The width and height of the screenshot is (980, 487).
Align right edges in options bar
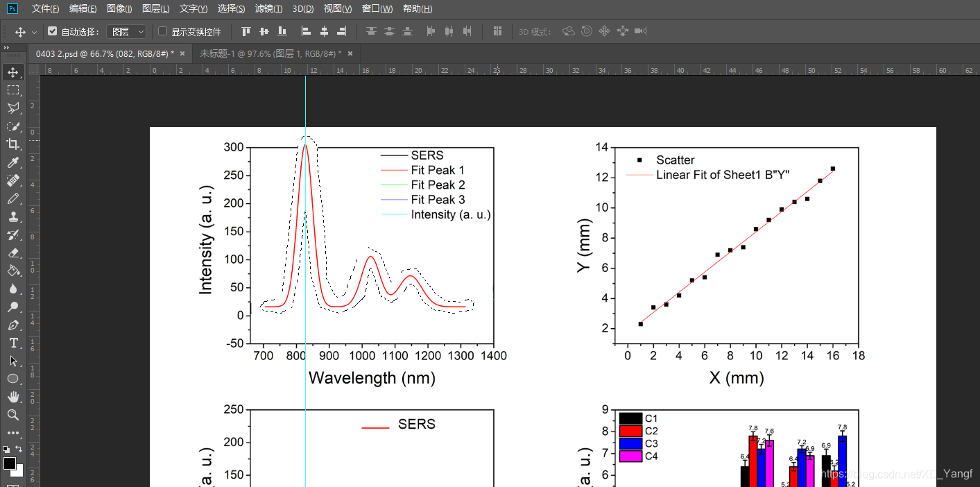click(x=342, y=31)
